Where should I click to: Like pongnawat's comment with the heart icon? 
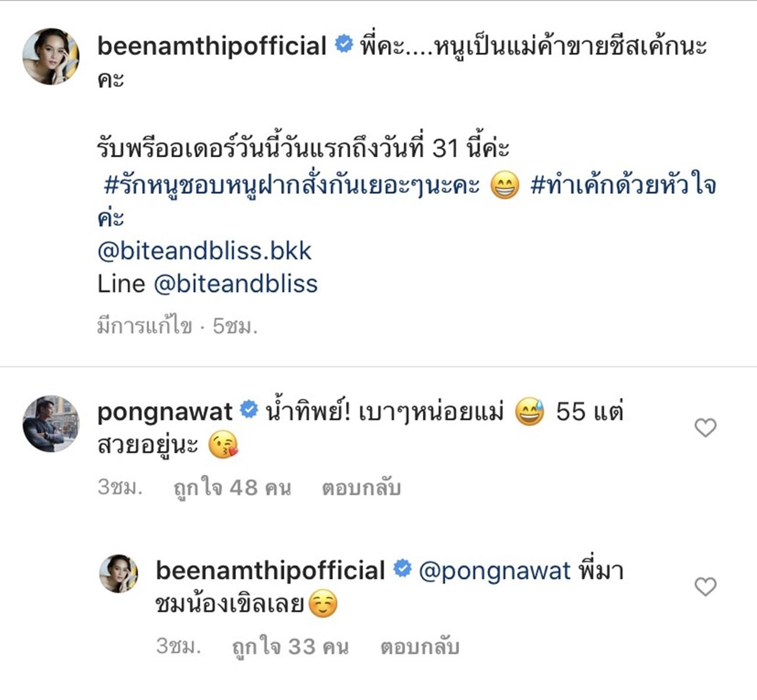(x=705, y=427)
